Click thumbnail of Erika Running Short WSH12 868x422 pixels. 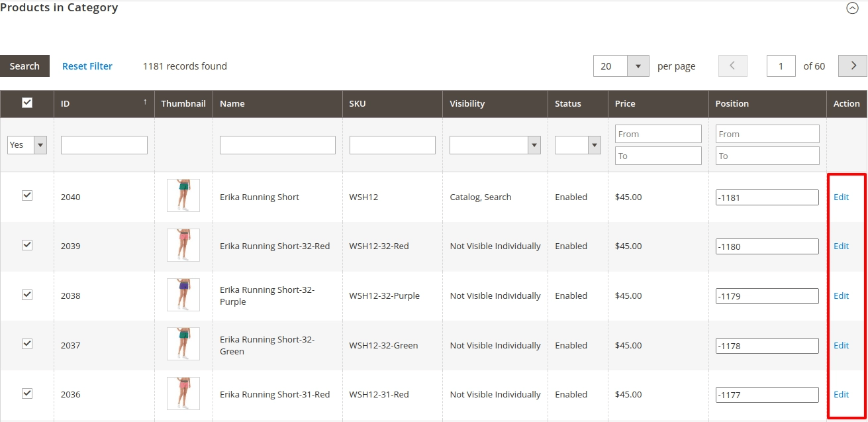pyautogui.click(x=183, y=195)
